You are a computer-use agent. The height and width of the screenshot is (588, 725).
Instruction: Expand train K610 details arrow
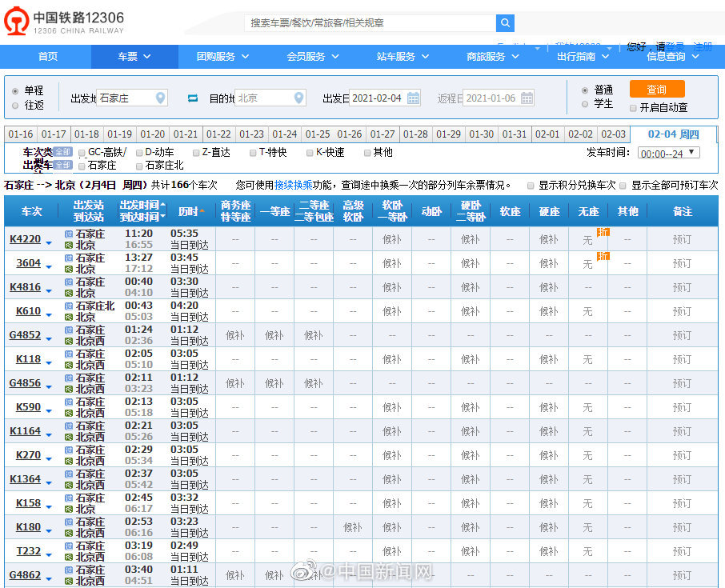(49, 314)
